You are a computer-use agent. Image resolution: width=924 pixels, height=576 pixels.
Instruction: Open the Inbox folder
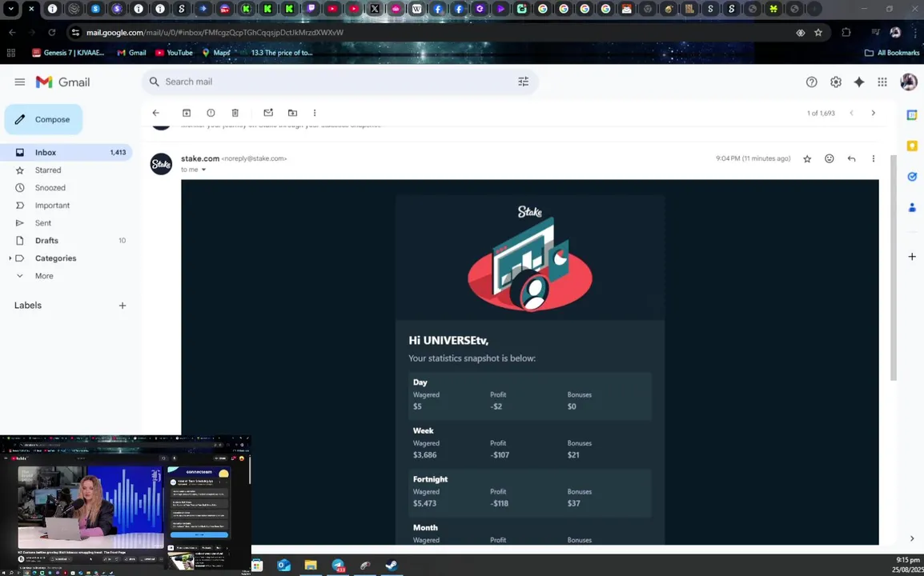click(66, 153)
